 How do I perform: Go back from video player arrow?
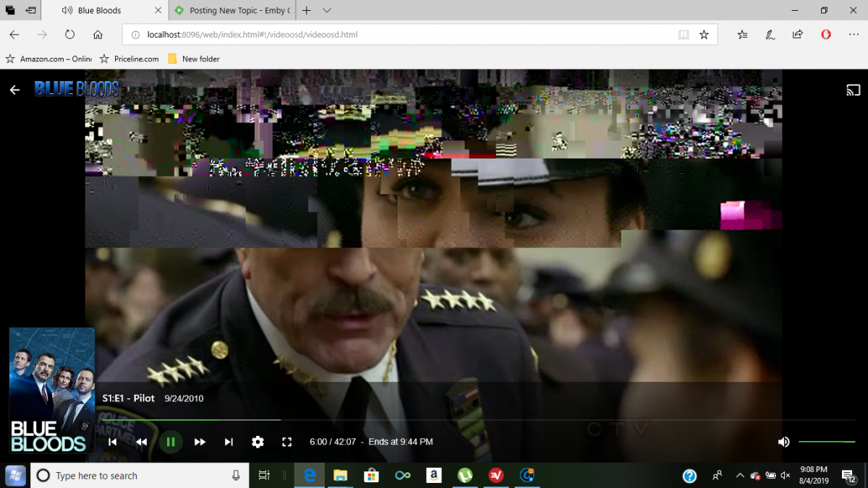point(14,90)
